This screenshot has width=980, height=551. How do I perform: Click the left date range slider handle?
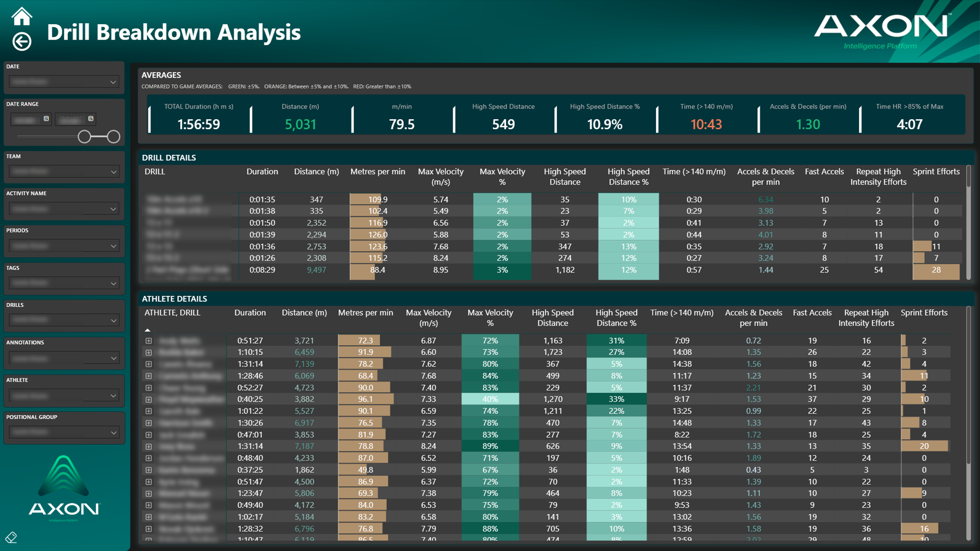84,137
